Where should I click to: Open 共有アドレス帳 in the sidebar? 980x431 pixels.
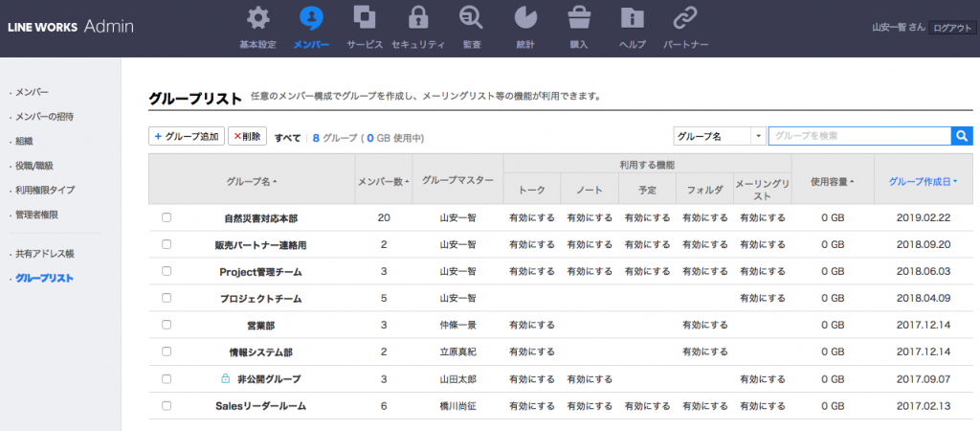click(x=44, y=254)
